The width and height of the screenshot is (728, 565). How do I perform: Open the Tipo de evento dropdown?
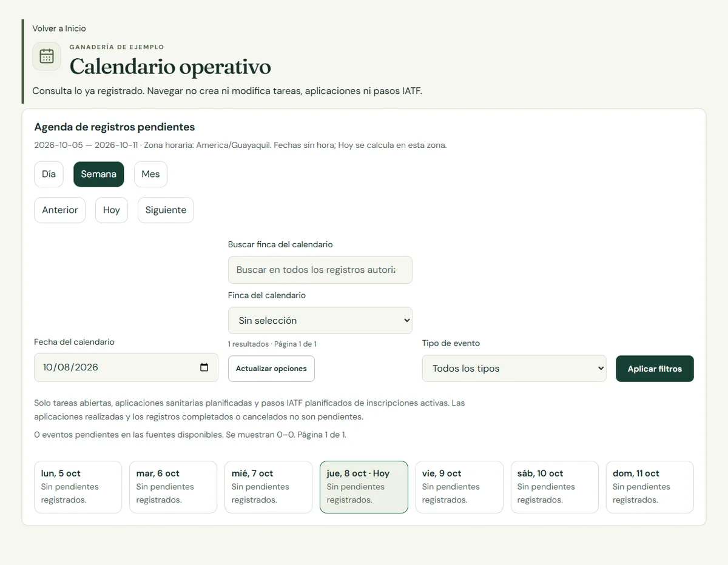click(x=514, y=369)
